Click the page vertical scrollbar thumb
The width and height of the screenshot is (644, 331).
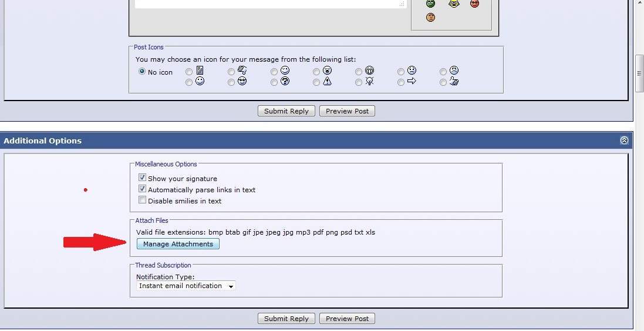639,73
